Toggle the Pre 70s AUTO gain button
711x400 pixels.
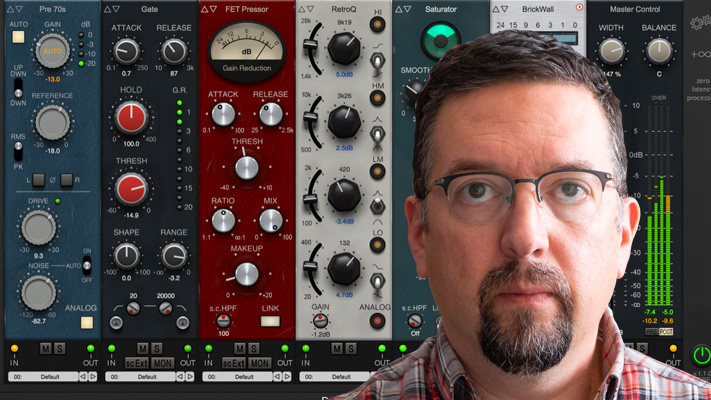[x=17, y=37]
